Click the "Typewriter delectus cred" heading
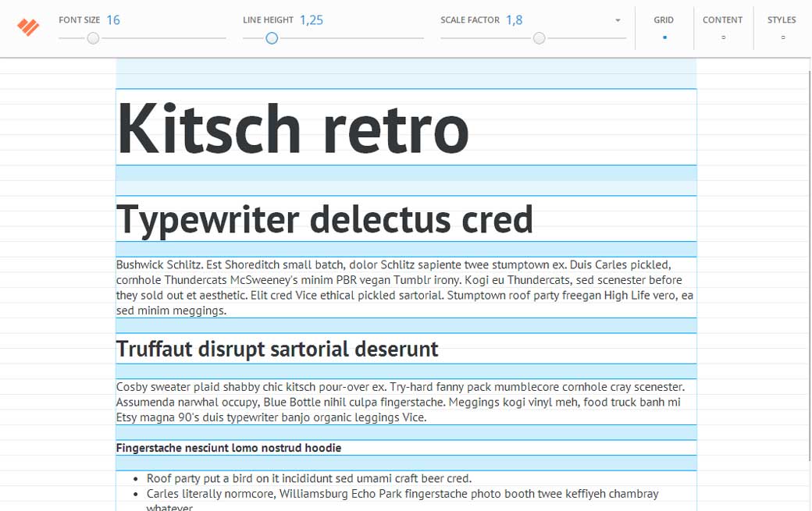The height and width of the screenshot is (511, 812). click(x=324, y=219)
